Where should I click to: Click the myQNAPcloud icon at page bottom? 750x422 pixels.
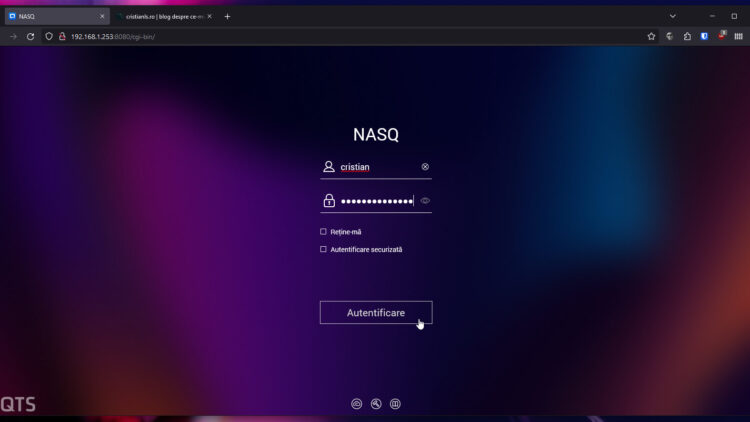[356, 404]
